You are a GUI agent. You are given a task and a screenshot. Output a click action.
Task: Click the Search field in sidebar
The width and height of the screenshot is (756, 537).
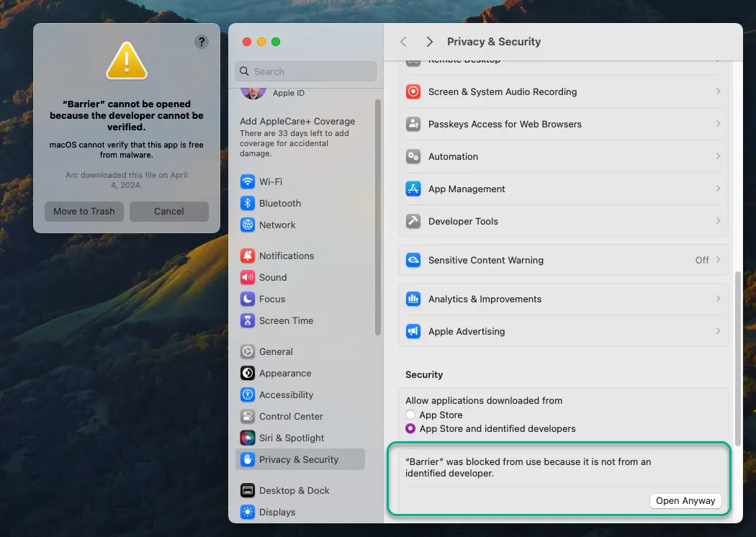(306, 71)
